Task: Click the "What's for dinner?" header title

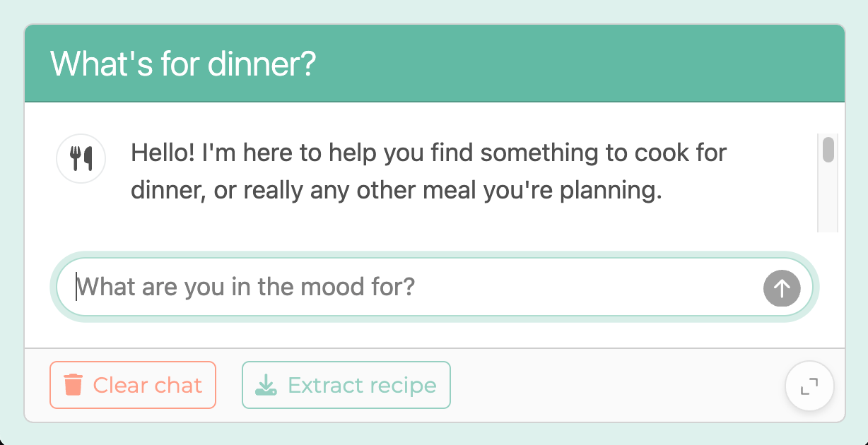Action: pyautogui.click(x=183, y=64)
